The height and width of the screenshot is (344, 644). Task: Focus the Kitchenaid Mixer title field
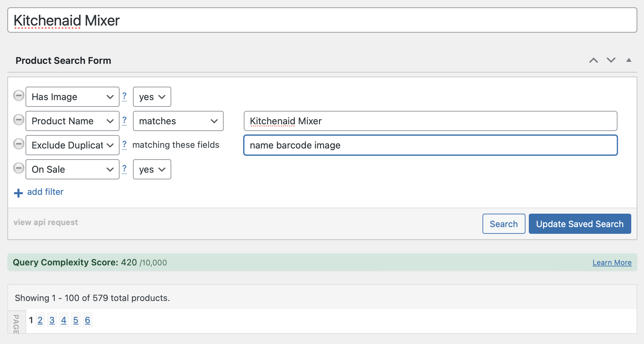click(x=322, y=20)
